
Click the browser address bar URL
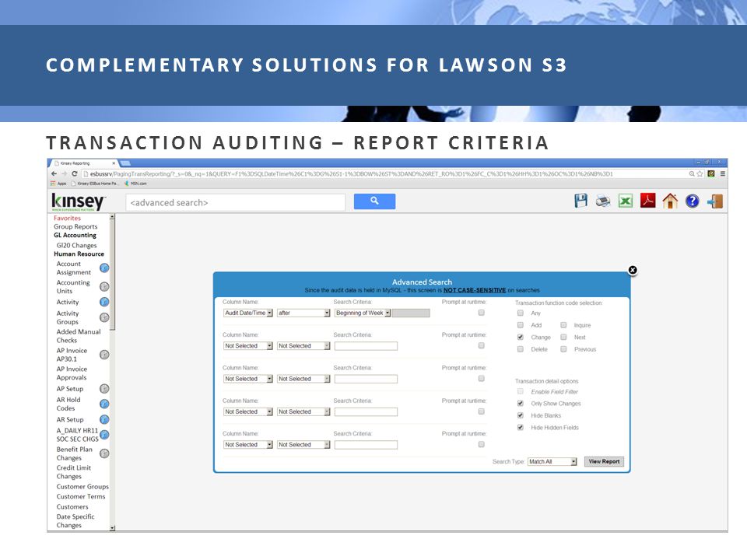(351, 173)
